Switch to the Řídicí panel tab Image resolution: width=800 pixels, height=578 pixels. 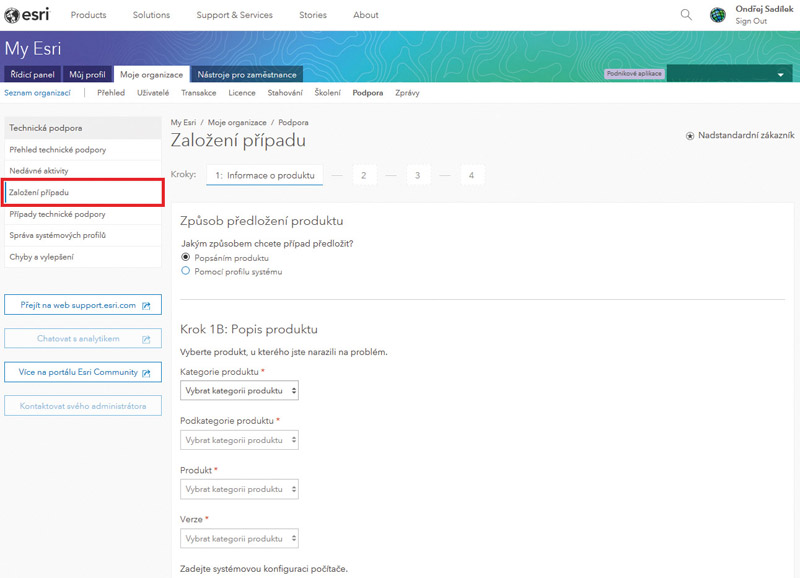(33, 74)
